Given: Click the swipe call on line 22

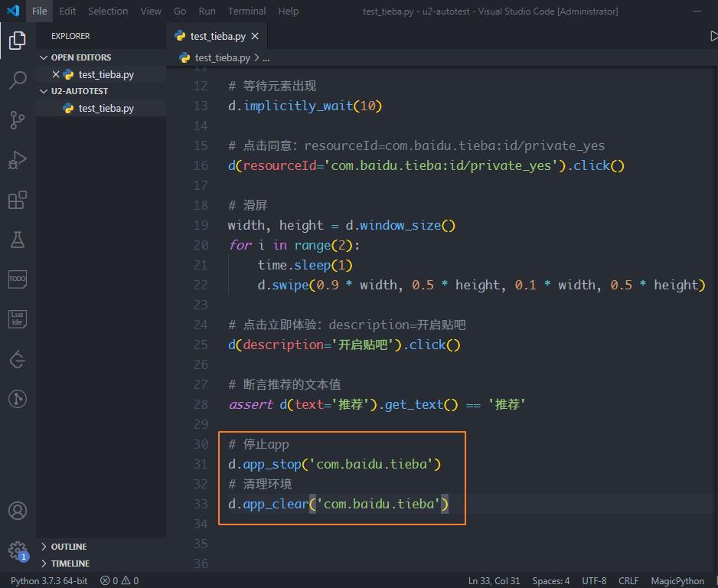Looking at the screenshot, I should pos(290,285).
